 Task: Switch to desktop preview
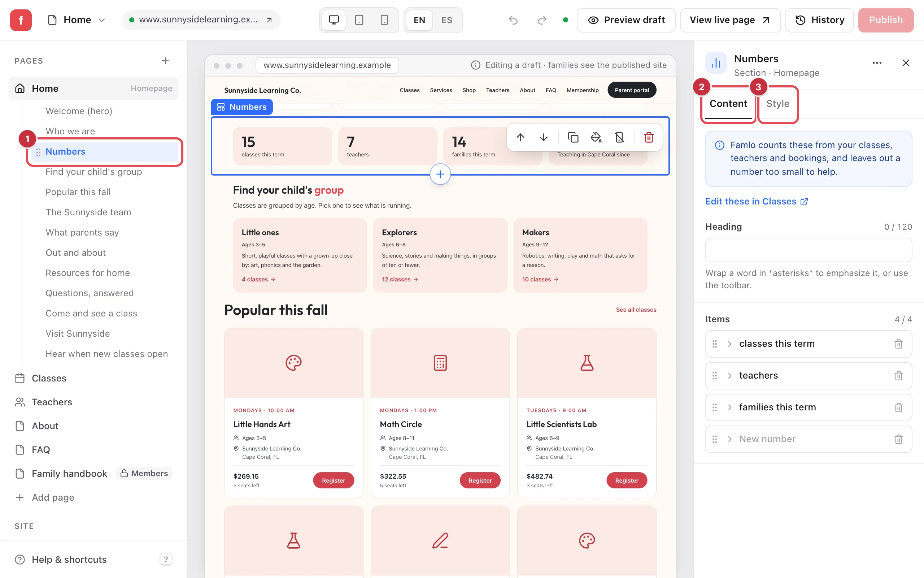(334, 20)
